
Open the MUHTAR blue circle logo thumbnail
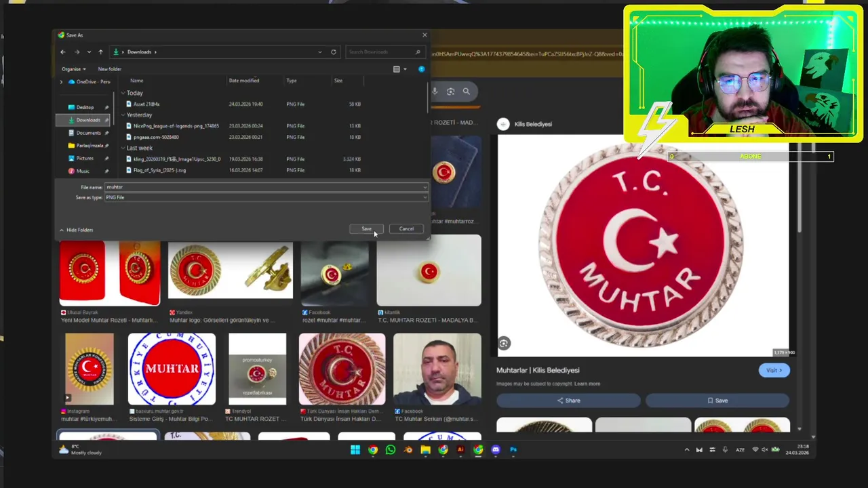[x=172, y=369]
